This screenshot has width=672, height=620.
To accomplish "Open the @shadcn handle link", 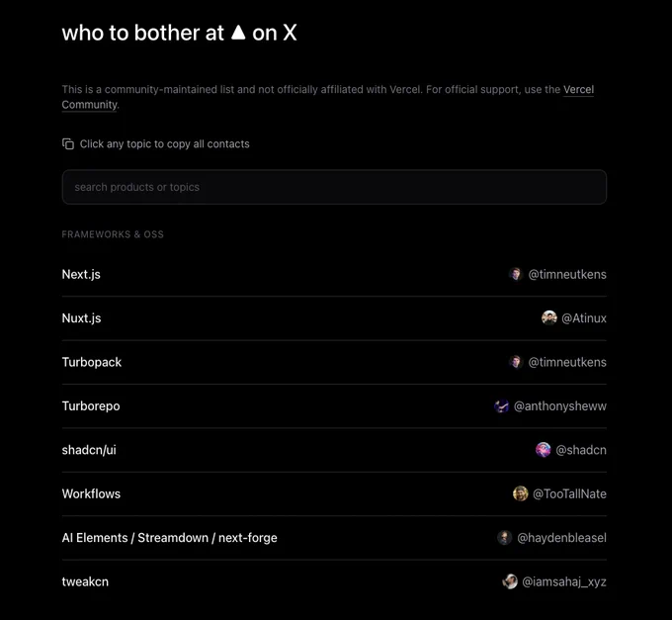I will point(581,450).
